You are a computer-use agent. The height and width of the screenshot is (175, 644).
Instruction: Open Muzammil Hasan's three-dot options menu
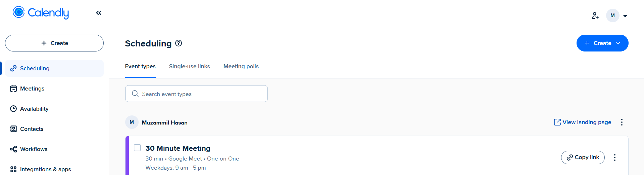click(x=622, y=122)
